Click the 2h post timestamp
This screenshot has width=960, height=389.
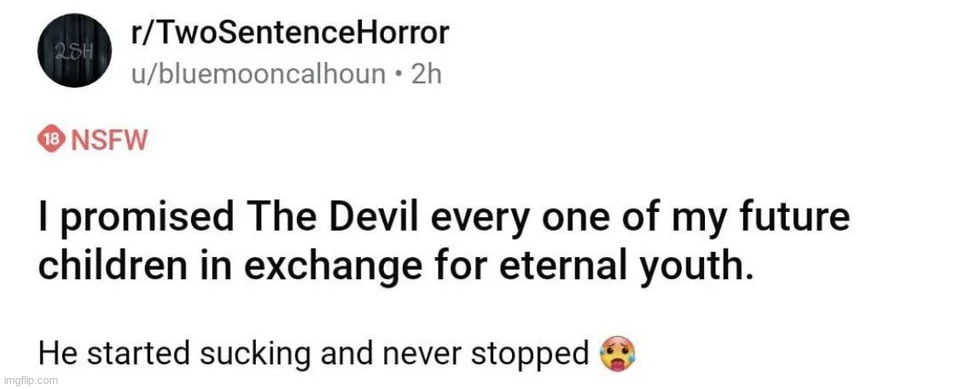[427, 74]
